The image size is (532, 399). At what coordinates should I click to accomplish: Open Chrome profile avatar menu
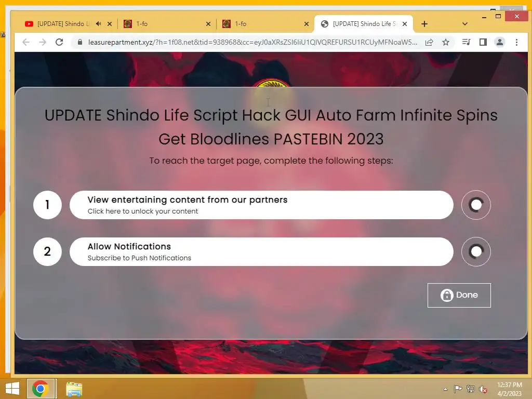(x=500, y=42)
